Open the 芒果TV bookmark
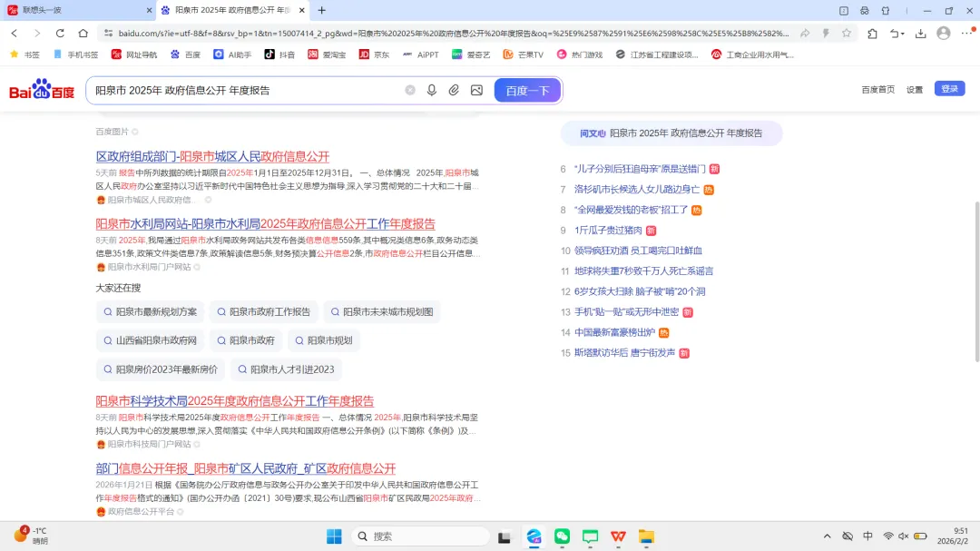This screenshot has width=980, height=551. pyautogui.click(x=524, y=54)
